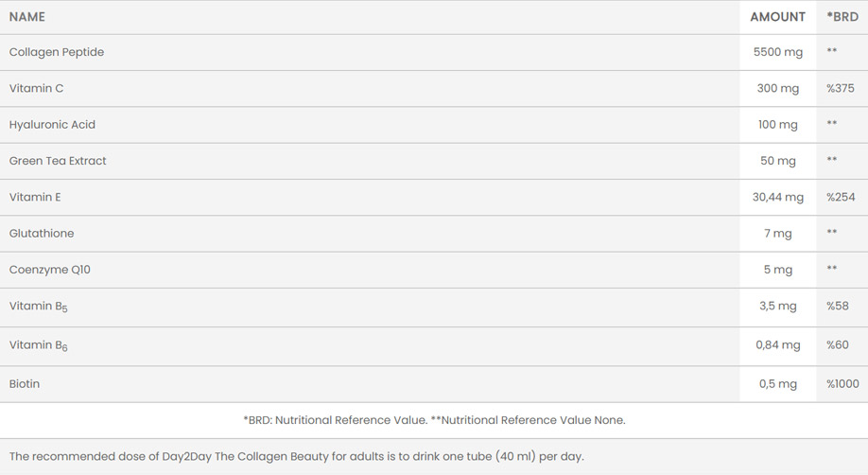Click the 30,44 mg amount value

point(777,197)
